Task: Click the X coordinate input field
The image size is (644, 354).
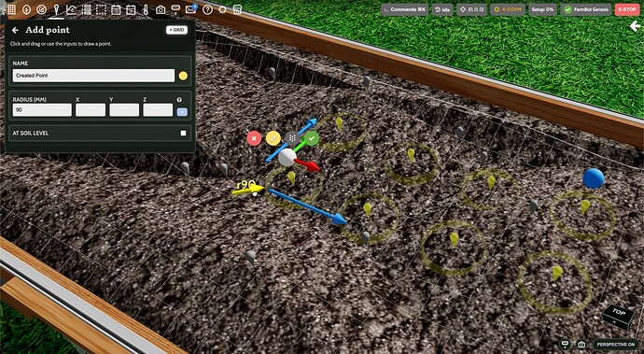Action: click(x=91, y=110)
